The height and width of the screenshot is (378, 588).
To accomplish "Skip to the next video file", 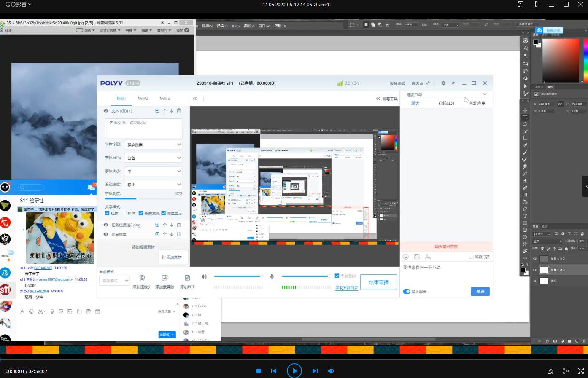I will coord(315,371).
